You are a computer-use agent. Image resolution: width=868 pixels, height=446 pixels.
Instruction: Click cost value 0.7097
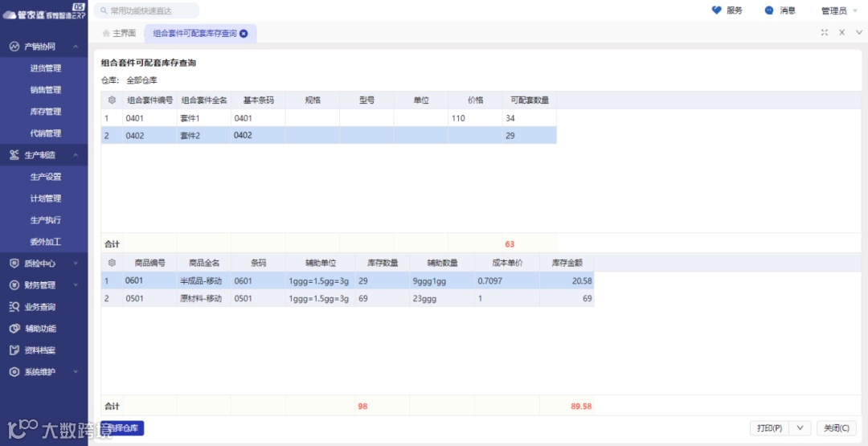pos(507,280)
